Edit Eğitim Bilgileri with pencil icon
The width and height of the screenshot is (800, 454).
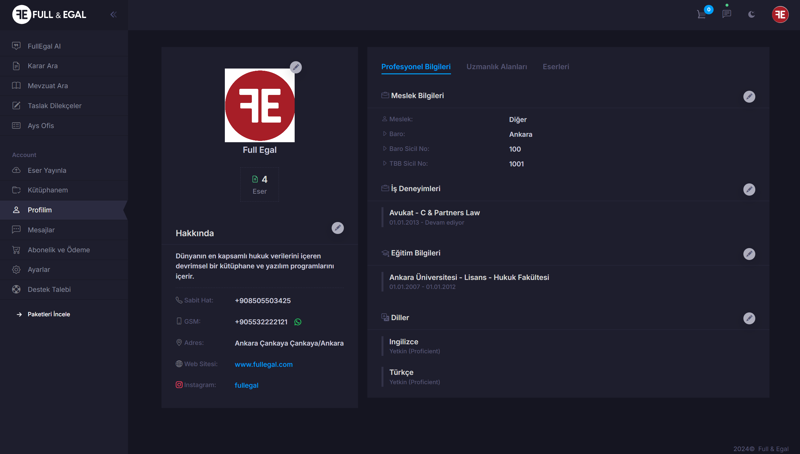click(749, 254)
